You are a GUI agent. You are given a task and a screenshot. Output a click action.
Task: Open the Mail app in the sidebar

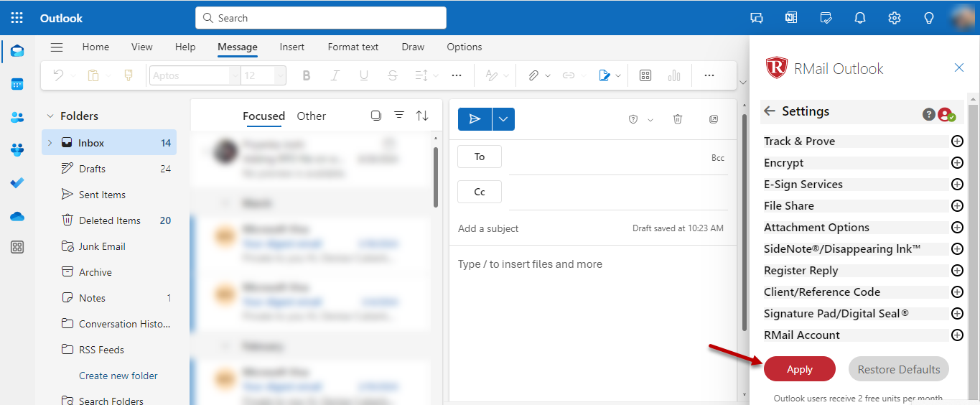(x=17, y=51)
